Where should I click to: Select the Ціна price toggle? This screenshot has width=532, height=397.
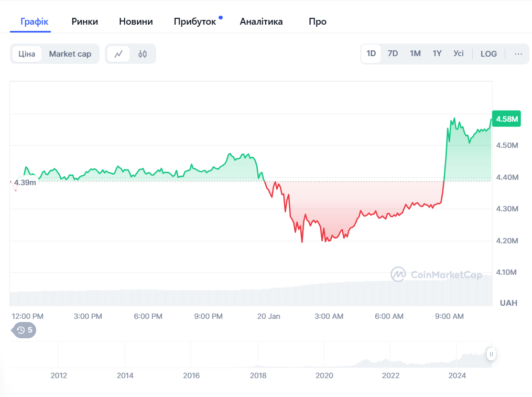(27, 54)
